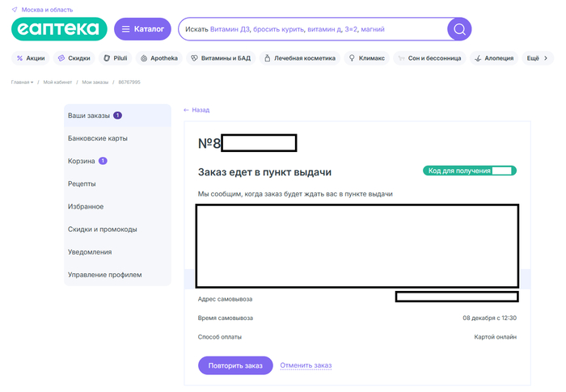Open the Скидки category chip
566x392 pixels.
[x=74, y=58]
